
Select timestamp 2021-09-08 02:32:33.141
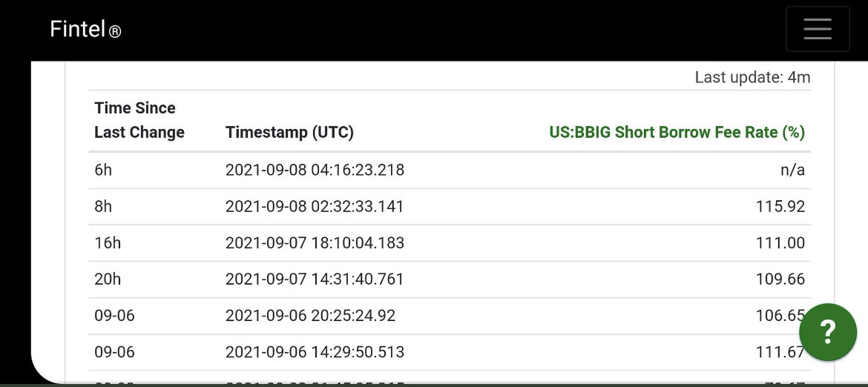coord(315,207)
